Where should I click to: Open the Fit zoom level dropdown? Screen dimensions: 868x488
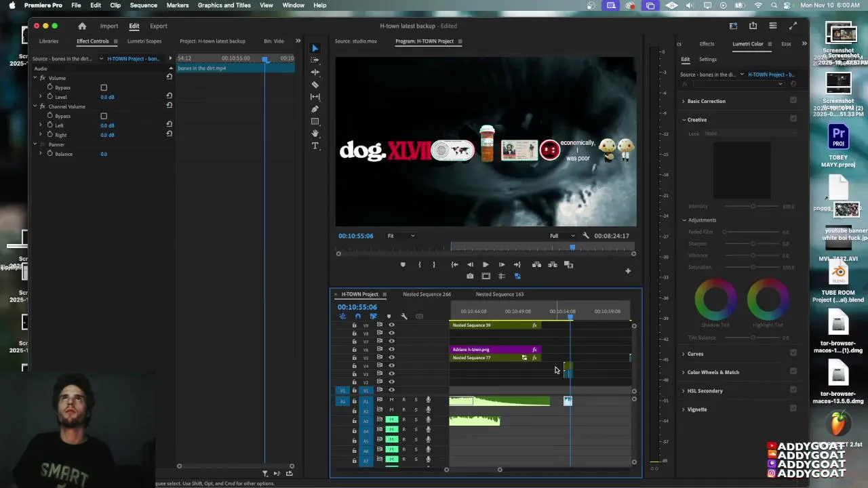click(x=401, y=236)
